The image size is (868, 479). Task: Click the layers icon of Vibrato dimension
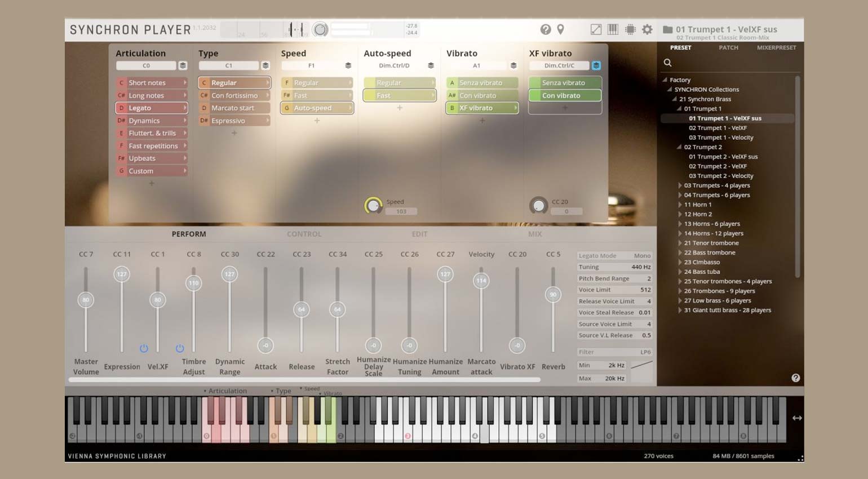click(x=513, y=65)
